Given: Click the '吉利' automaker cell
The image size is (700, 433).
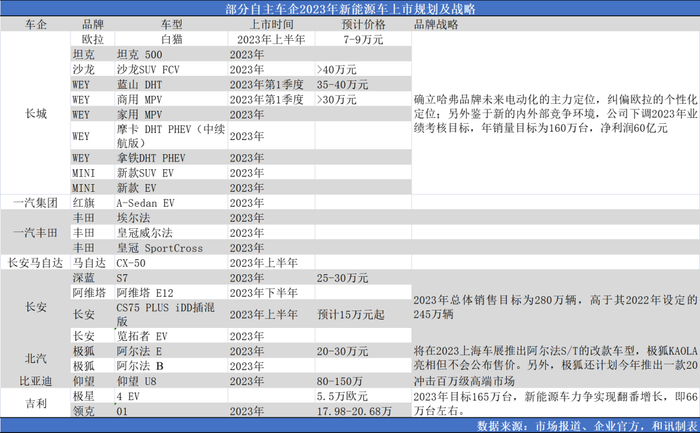Looking at the screenshot, I should 36,404.
